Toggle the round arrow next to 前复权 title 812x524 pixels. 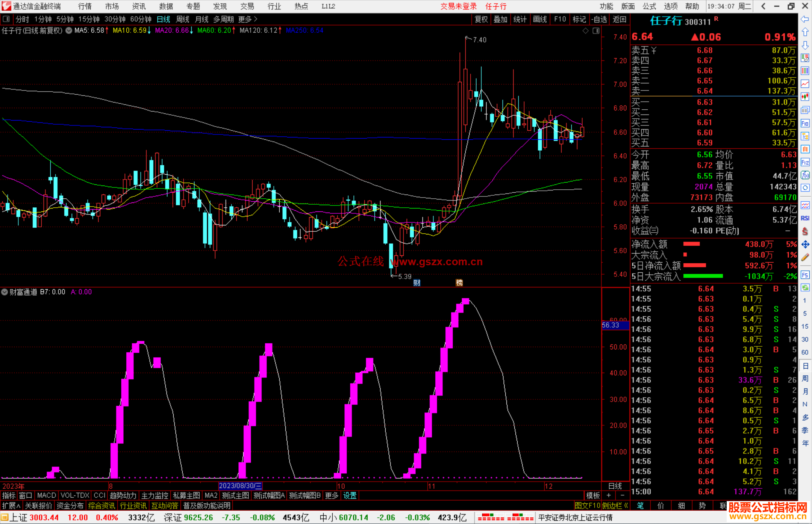pyautogui.click(x=69, y=30)
